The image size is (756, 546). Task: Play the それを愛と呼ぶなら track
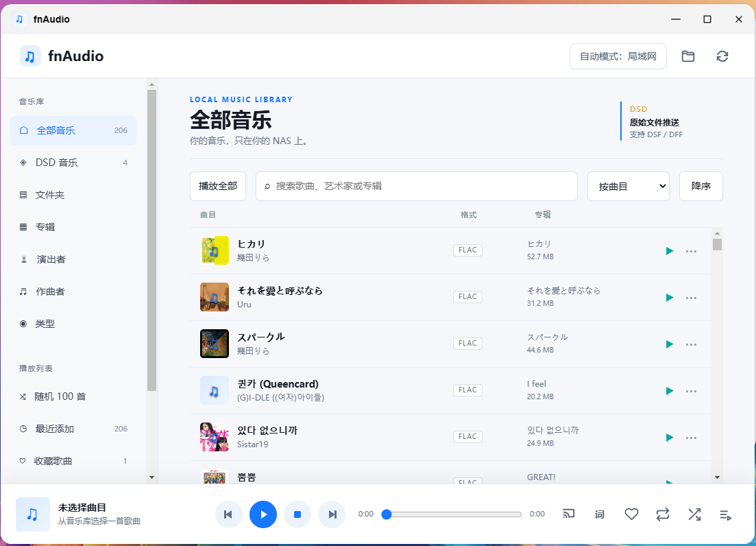[x=669, y=298]
